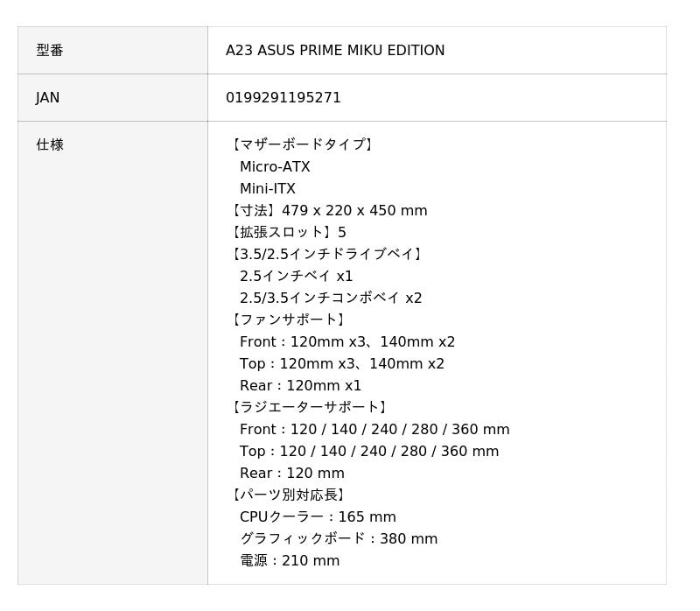Click the JAN row label
Image resolution: width=700 pixels, height=611 pixels.
[48, 98]
